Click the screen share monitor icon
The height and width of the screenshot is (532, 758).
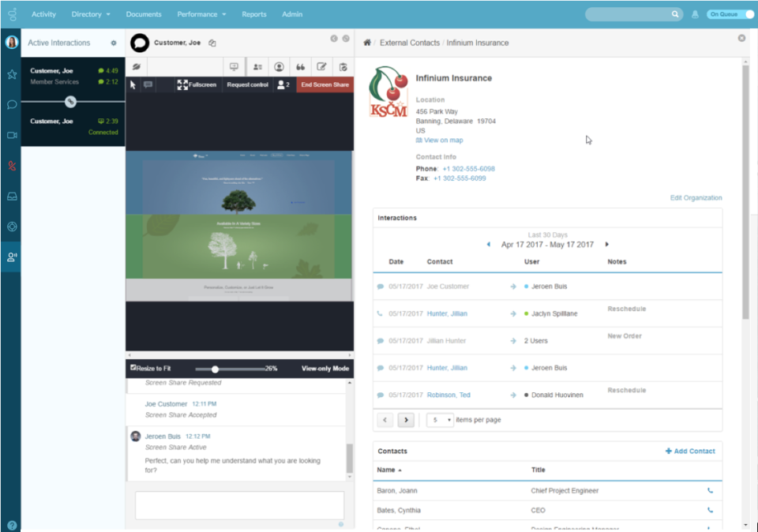(x=234, y=66)
